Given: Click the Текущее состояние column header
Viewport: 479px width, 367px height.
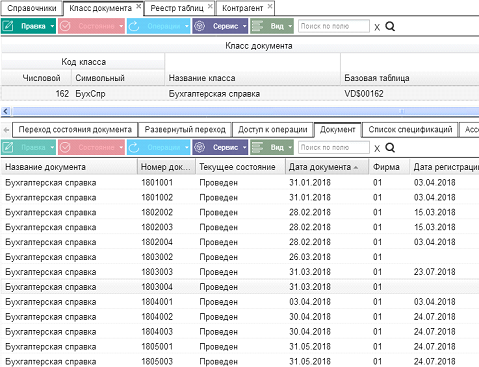Looking at the screenshot, I should tap(240, 167).
